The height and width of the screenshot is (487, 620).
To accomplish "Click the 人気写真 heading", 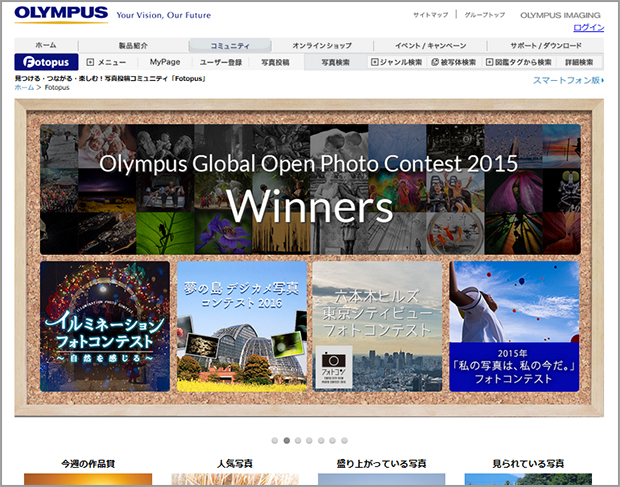I will pyautogui.click(x=235, y=463).
